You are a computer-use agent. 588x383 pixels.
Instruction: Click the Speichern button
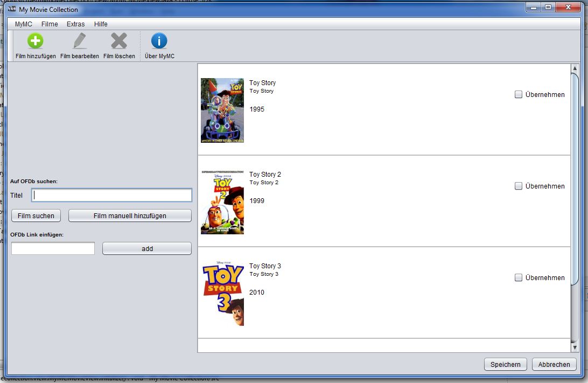[x=506, y=364]
